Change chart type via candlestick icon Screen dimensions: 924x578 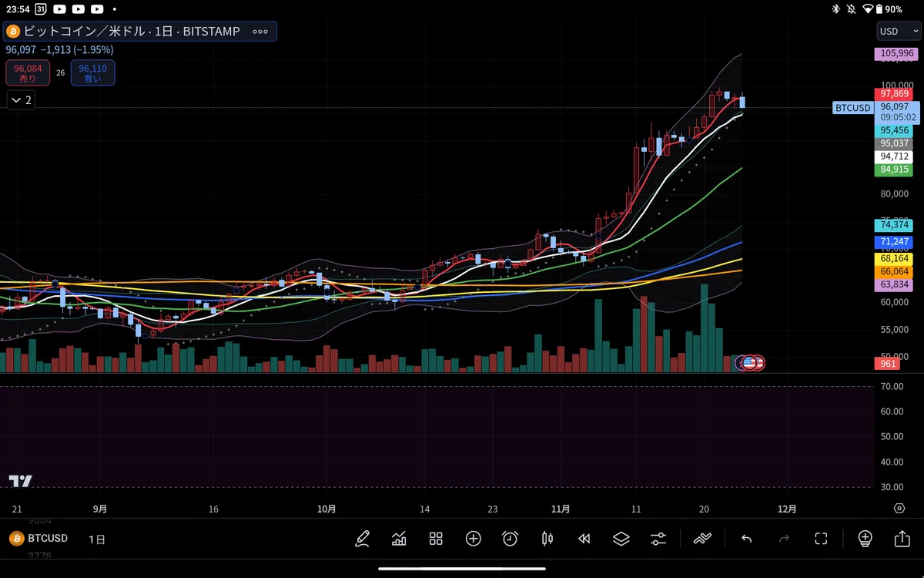547,539
